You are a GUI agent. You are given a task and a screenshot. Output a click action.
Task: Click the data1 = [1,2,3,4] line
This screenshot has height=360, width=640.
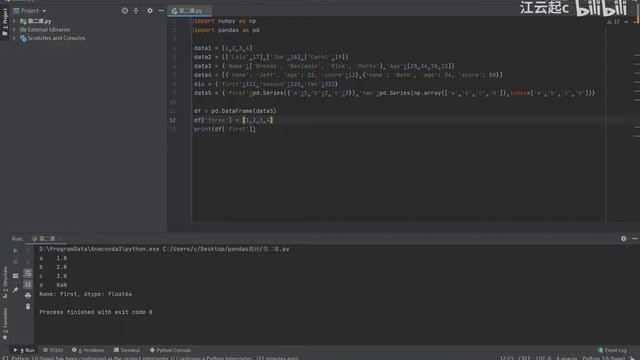coord(223,48)
